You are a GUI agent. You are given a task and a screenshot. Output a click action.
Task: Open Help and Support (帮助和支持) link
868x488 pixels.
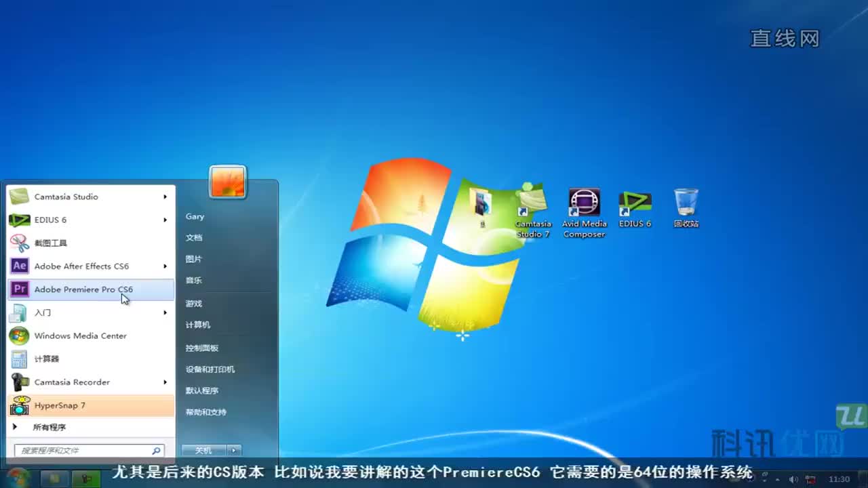pyautogui.click(x=206, y=412)
